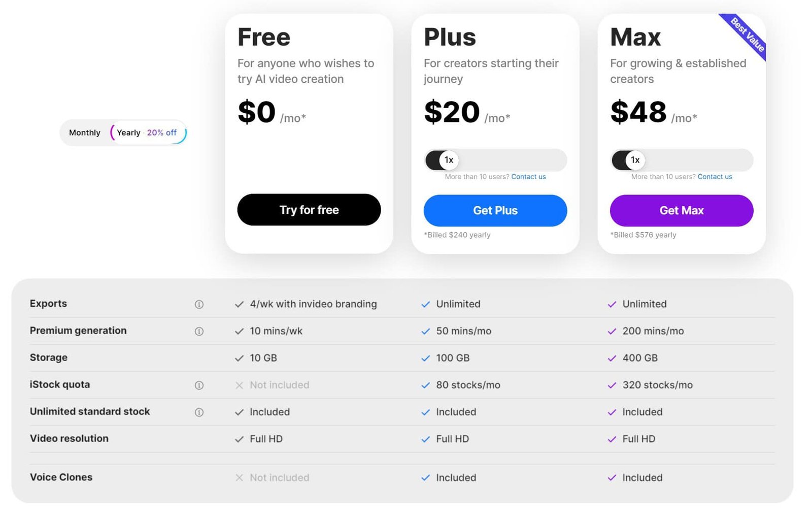The image size is (812, 519).
Task: Open Contact us link under Plus plan
Action: 528,177
